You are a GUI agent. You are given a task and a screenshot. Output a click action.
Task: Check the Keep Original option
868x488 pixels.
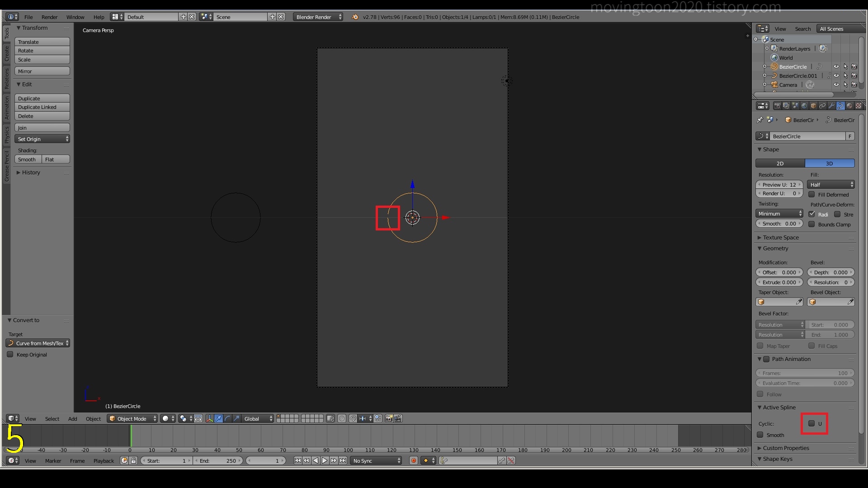click(10, 355)
